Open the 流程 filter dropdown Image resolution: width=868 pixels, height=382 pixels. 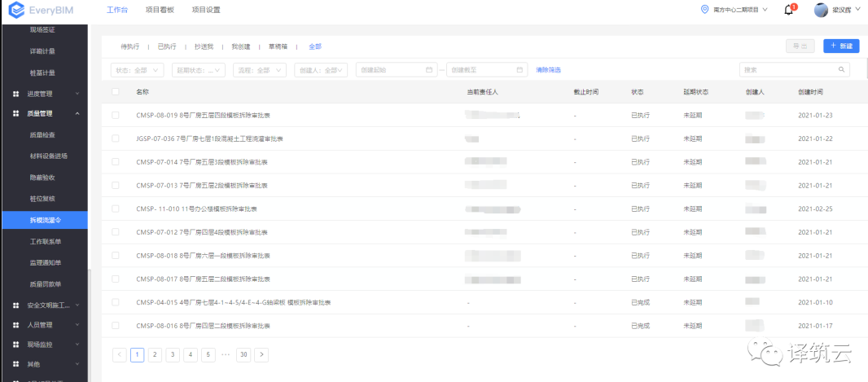coord(260,70)
